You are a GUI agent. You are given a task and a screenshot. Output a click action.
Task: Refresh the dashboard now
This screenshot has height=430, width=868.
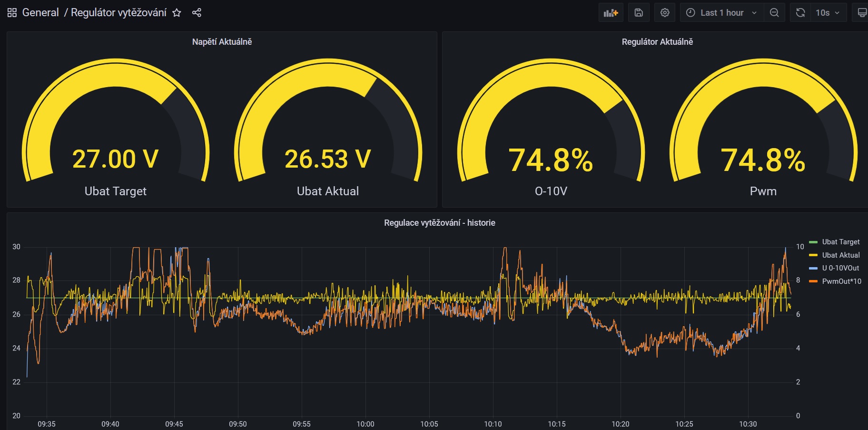pyautogui.click(x=800, y=13)
